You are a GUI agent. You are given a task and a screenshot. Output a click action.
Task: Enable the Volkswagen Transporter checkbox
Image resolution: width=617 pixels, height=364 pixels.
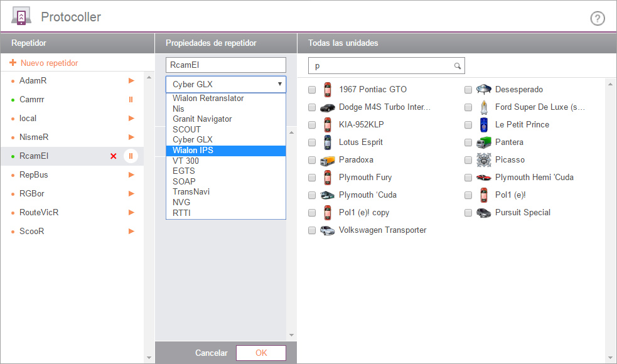(x=312, y=230)
